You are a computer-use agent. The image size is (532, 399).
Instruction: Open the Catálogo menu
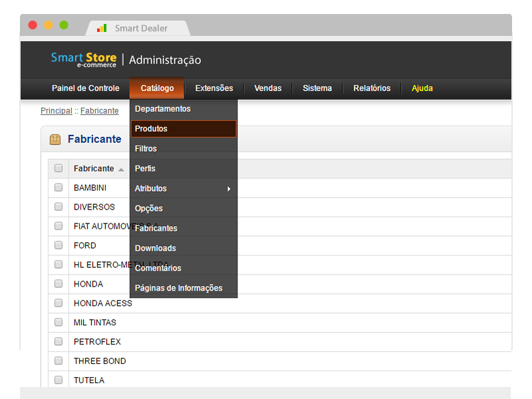157,88
